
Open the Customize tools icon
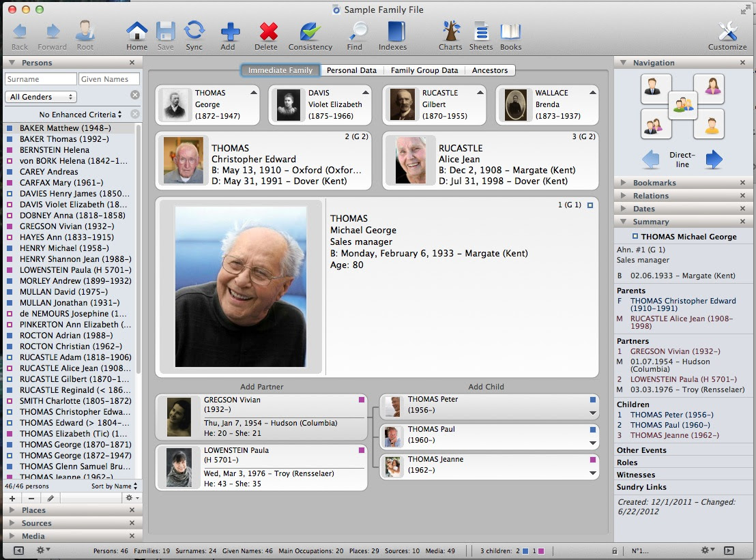pos(727,31)
